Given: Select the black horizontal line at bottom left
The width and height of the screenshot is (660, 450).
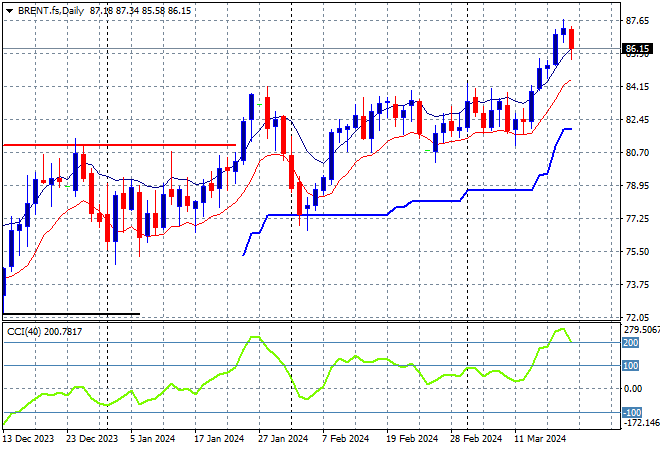Looking at the screenshot, I should (x=70, y=314).
